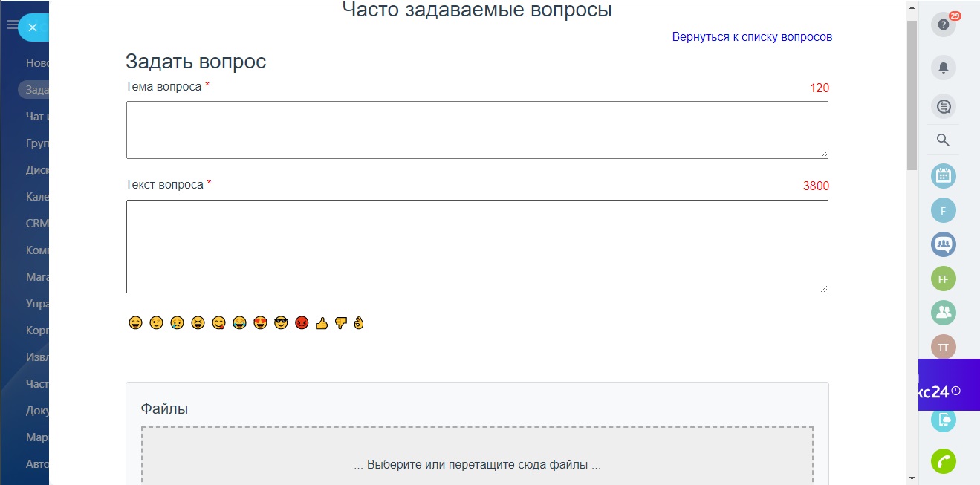This screenshot has height=485, width=980.
Task: Click the green phone call button
Action: tap(943, 461)
